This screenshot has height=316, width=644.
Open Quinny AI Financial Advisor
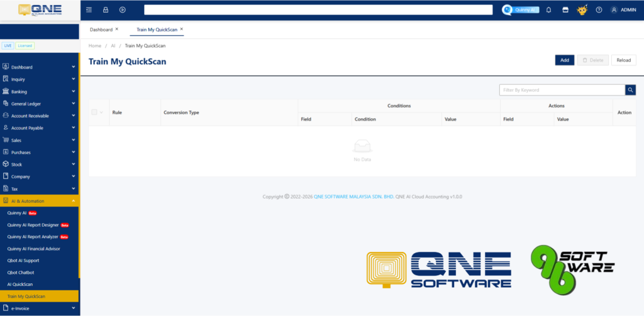pos(34,249)
